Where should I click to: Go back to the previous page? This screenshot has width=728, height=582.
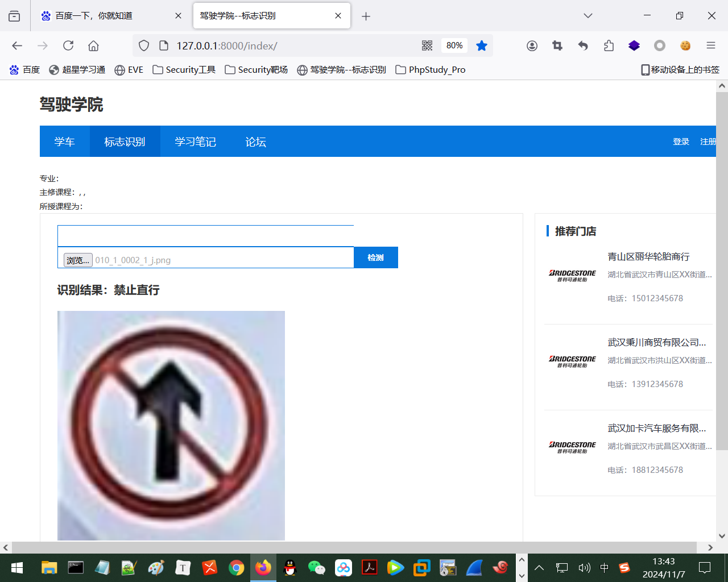[x=17, y=45]
